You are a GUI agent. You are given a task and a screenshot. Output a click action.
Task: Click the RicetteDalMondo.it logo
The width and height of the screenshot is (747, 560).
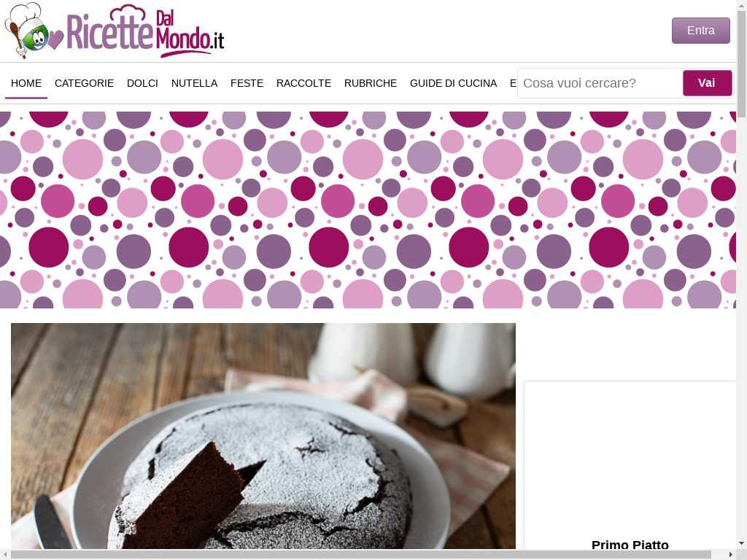coord(115,31)
